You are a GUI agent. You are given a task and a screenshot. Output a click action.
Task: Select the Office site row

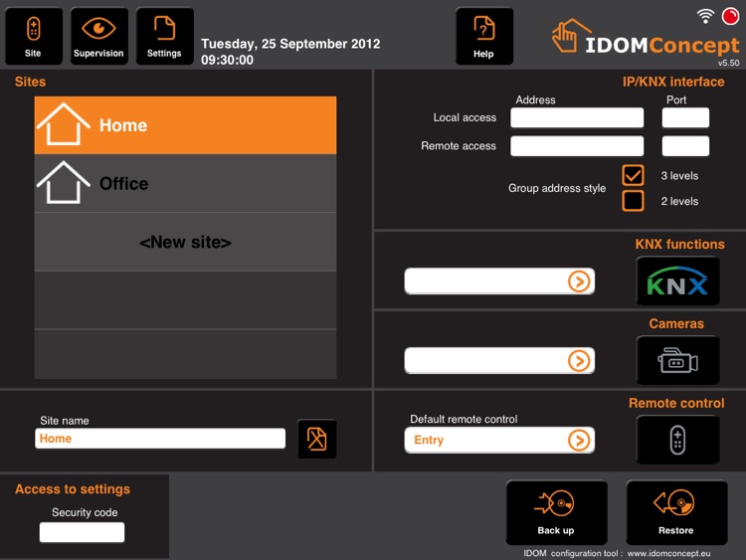185,183
